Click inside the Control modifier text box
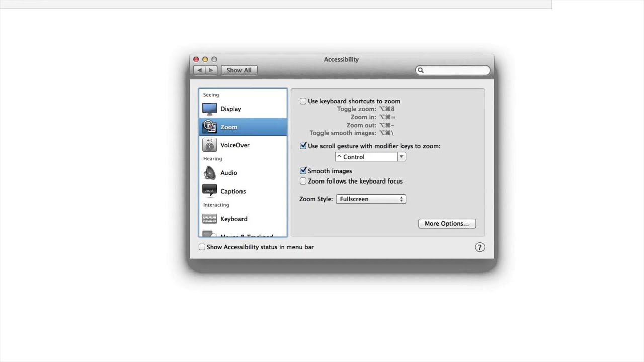This screenshot has width=644, height=362. pyautogui.click(x=366, y=157)
